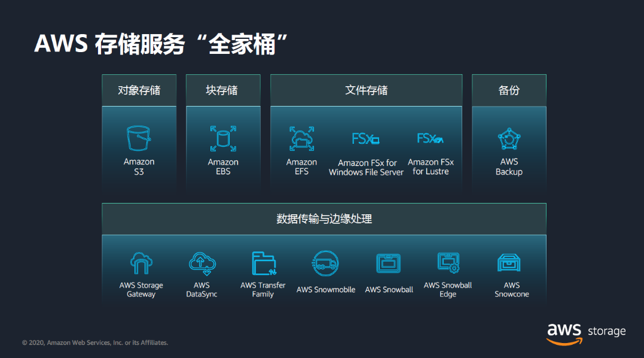This screenshot has width=644, height=358.
Task: Click the AWS Storage Gateway label
Action: click(x=141, y=289)
